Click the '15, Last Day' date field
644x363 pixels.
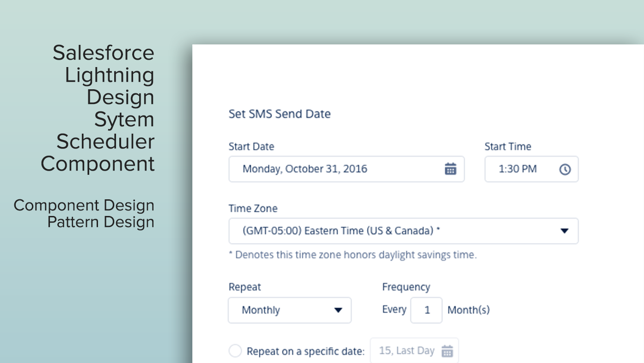[415, 351]
